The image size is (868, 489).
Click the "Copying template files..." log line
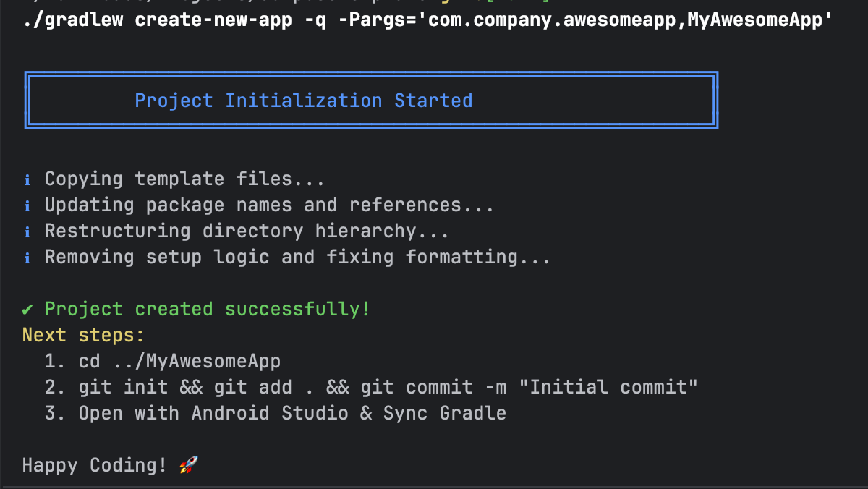click(x=184, y=179)
